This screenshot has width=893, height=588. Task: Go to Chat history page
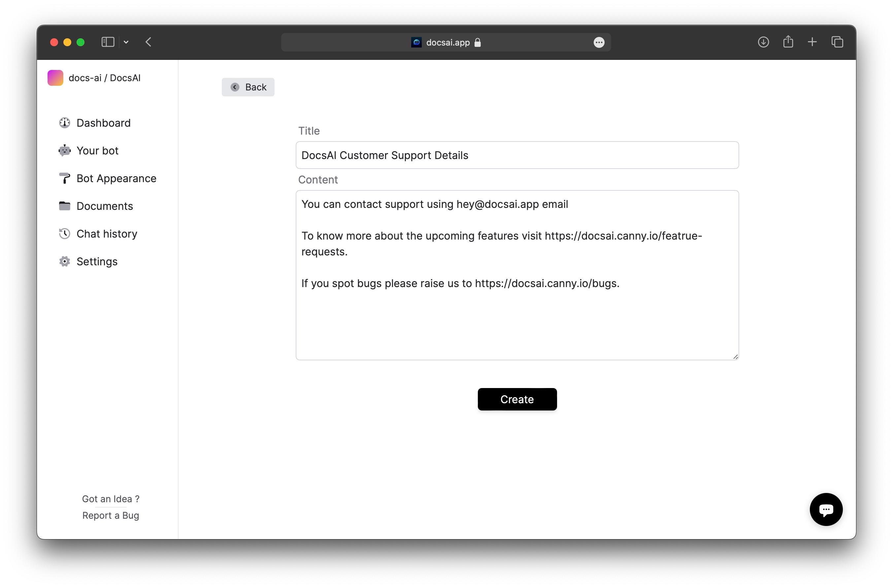click(x=107, y=234)
